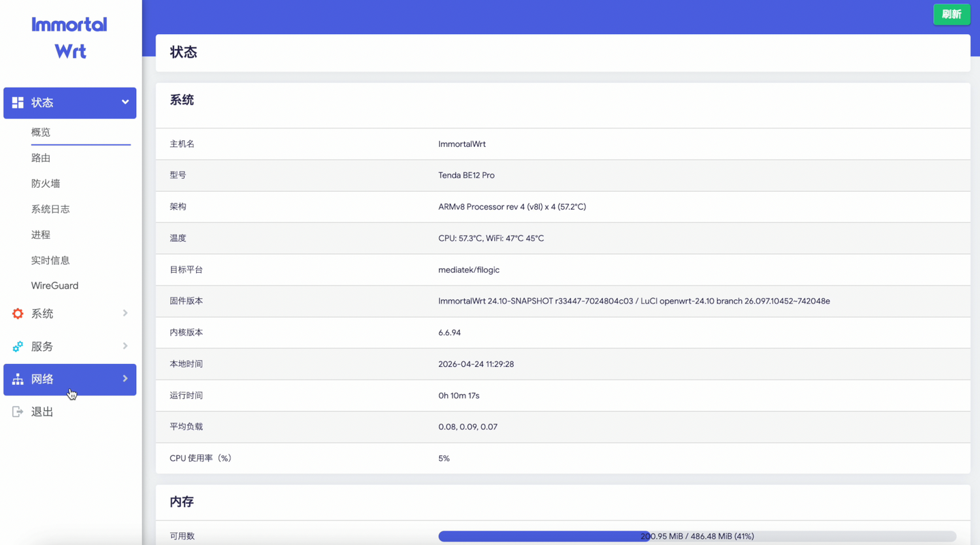The height and width of the screenshot is (545, 980).
Task: Click the 系统 gear icon
Action: pyautogui.click(x=18, y=314)
